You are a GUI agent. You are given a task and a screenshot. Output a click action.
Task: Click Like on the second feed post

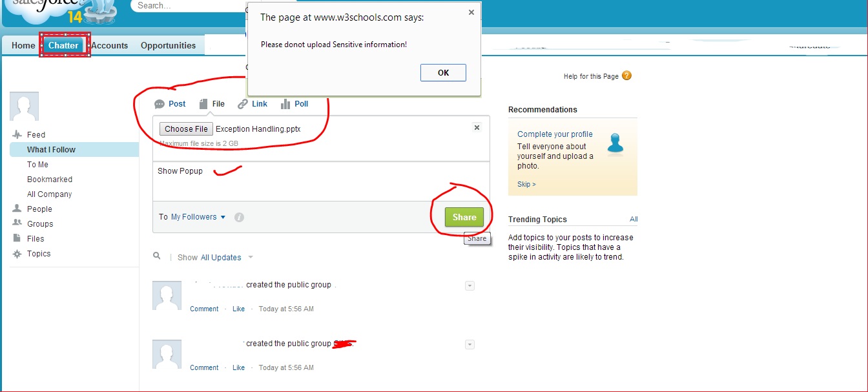click(x=238, y=367)
